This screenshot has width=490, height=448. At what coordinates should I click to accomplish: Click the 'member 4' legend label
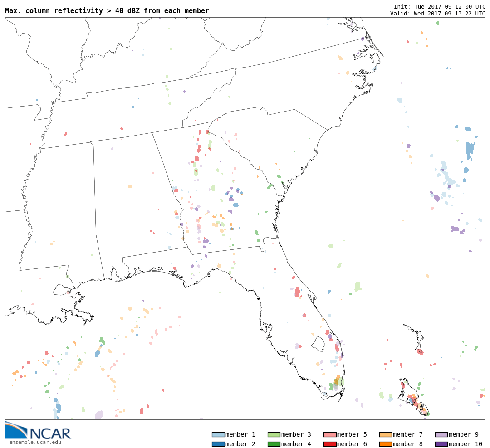point(296,444)
